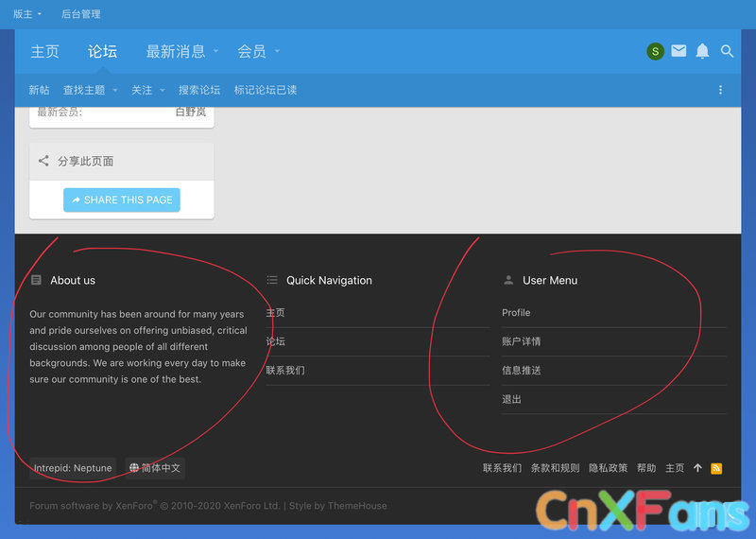This screenshot has height=539, width=756.
Task: Open the search magnifier icon
Action: (x=727, y=51)
